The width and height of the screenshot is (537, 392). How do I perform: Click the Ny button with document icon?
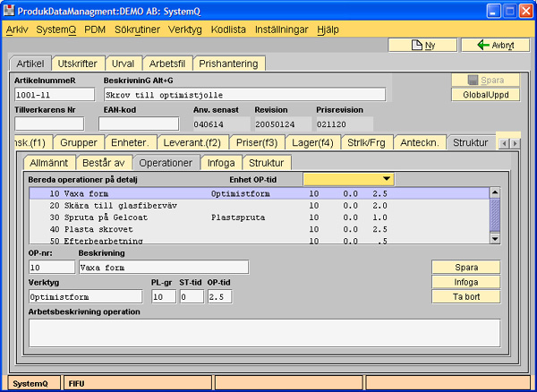click(422, 45)
